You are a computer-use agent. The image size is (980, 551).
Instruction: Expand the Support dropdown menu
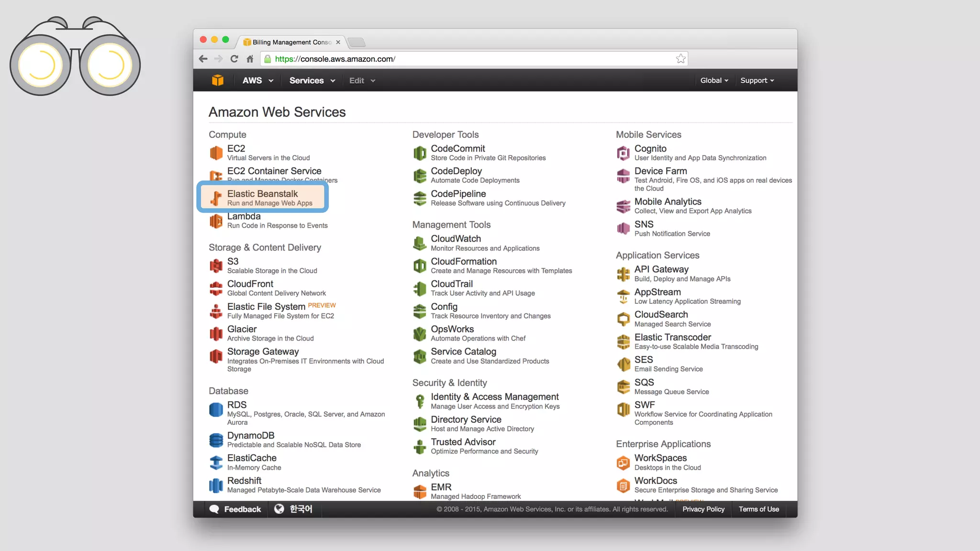click(x=757, y=80)
